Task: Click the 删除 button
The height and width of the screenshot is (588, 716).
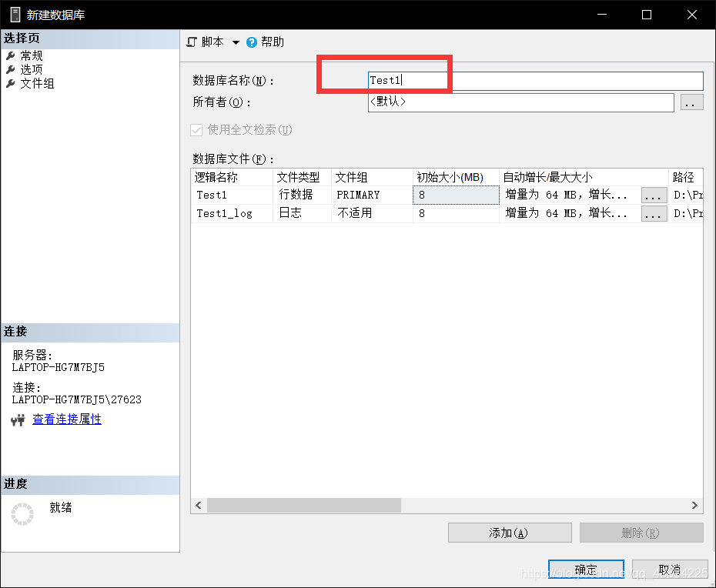Action: click(x=641, y=532)
